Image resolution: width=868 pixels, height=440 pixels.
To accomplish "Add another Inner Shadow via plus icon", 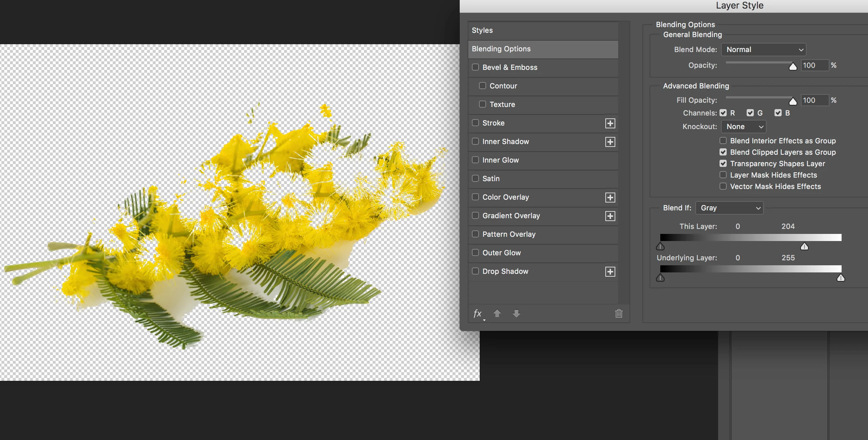I will coord(610,142).
